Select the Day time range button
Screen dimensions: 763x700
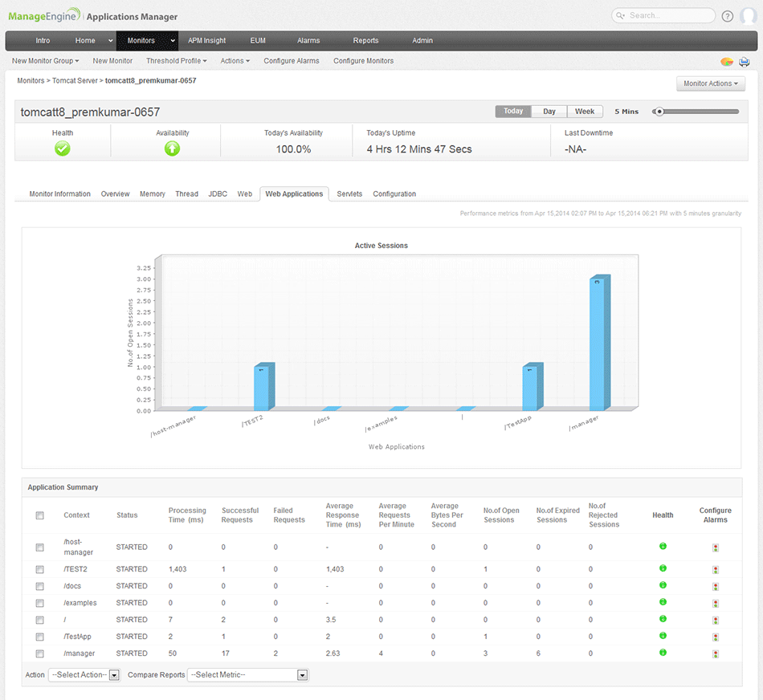pos(549,112)
